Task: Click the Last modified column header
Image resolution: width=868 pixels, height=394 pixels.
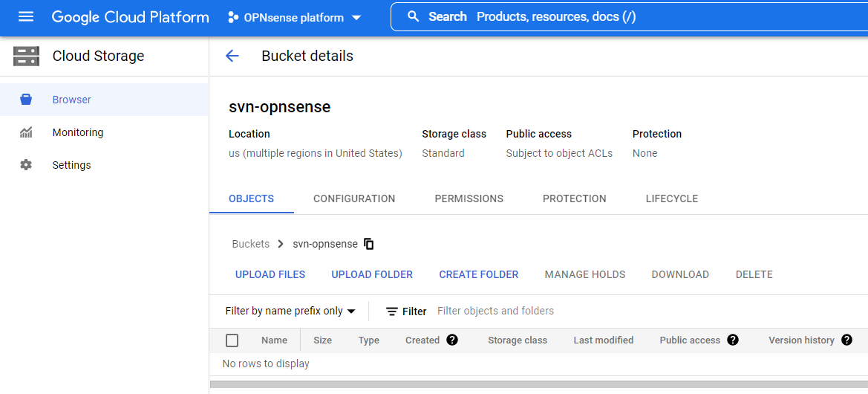Action: click(604, 340)
